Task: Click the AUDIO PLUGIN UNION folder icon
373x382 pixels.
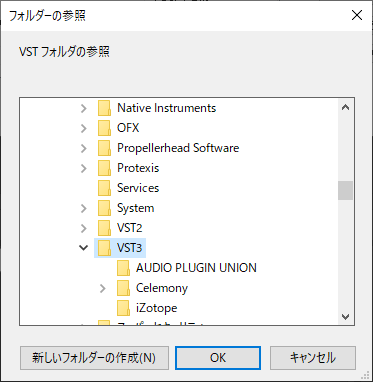Action: tap(123, 268)
